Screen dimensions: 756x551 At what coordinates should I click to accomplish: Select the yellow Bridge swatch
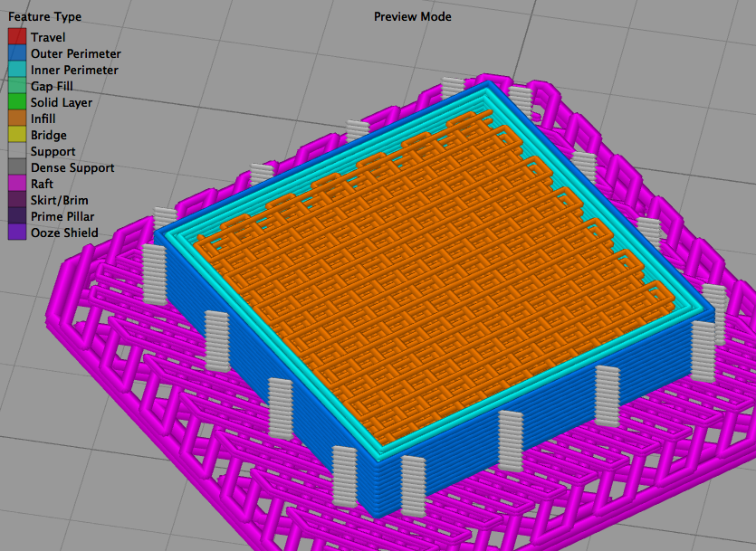click(17, 135)
